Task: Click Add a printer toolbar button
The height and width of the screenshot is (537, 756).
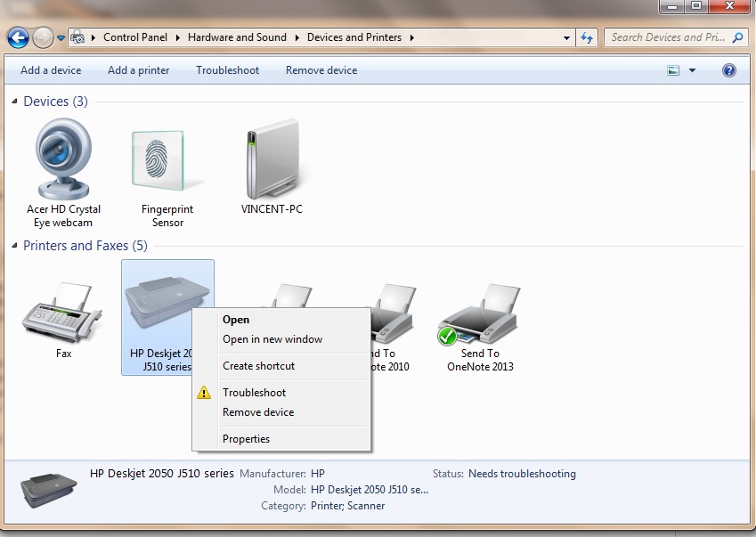Action: pos(138,70)
